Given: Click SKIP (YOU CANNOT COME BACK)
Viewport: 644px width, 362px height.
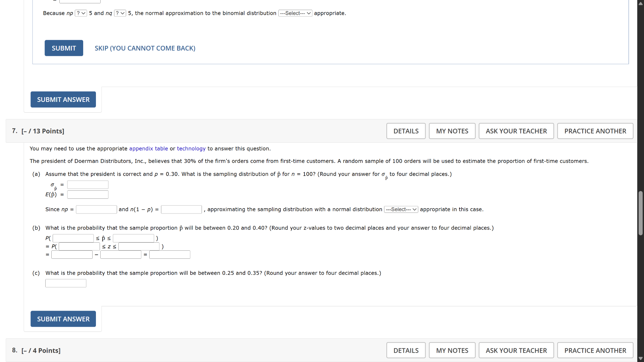Looking at the screenshot, I should 145,48.
